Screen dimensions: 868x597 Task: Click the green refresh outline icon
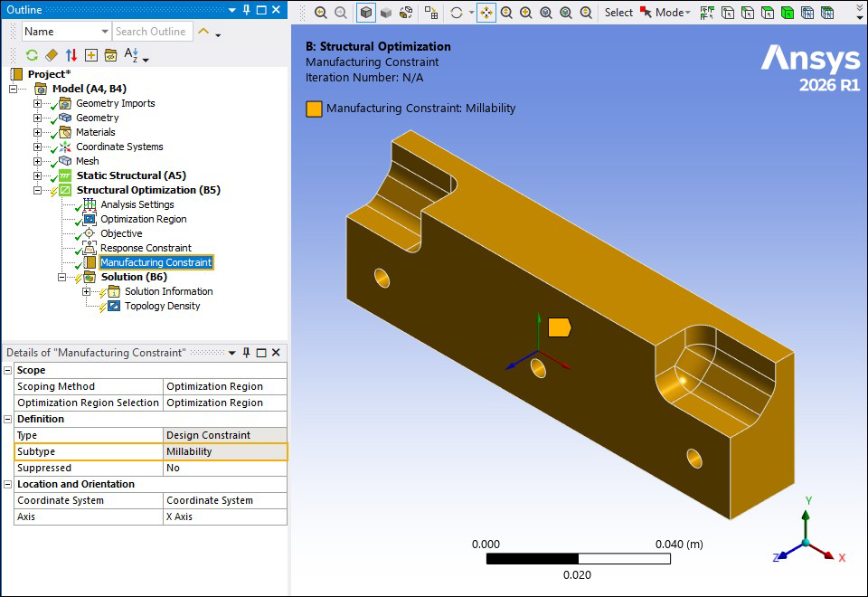point(33,55)
